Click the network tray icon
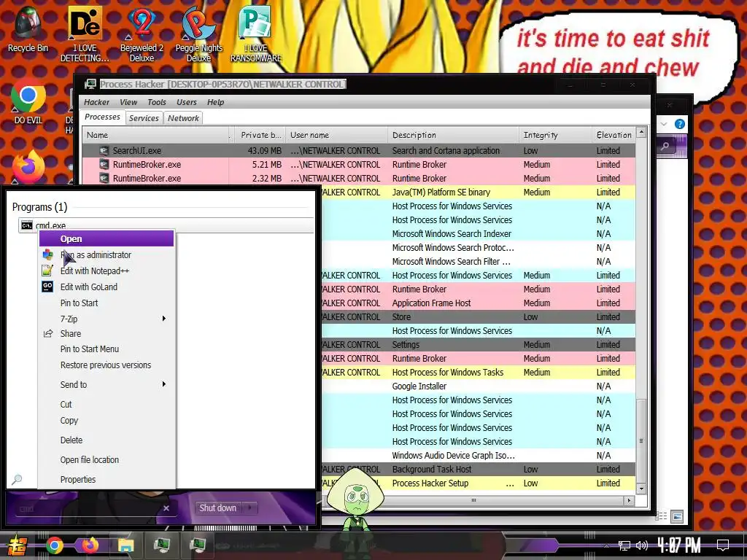The image size is (747, 560). (624, 545)
